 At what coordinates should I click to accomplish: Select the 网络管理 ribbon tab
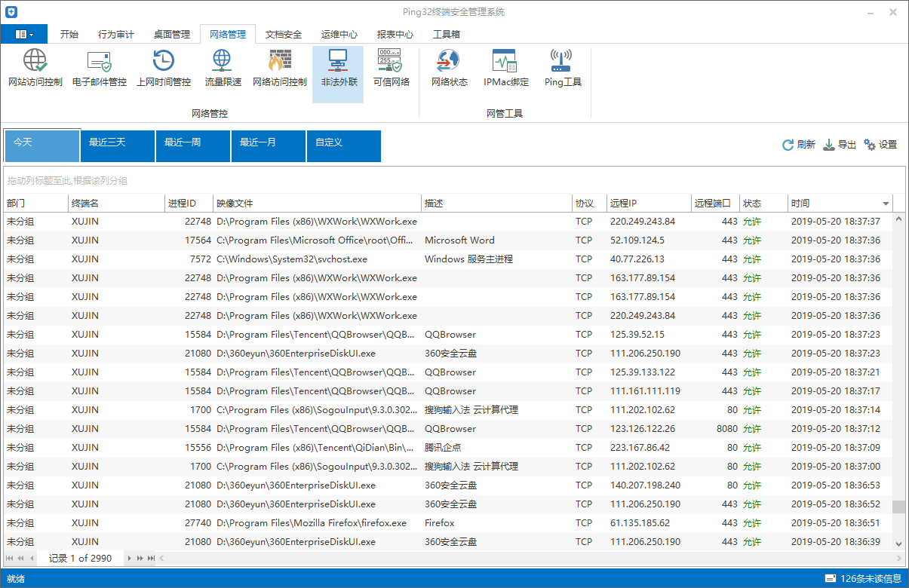tap(228, 34)
